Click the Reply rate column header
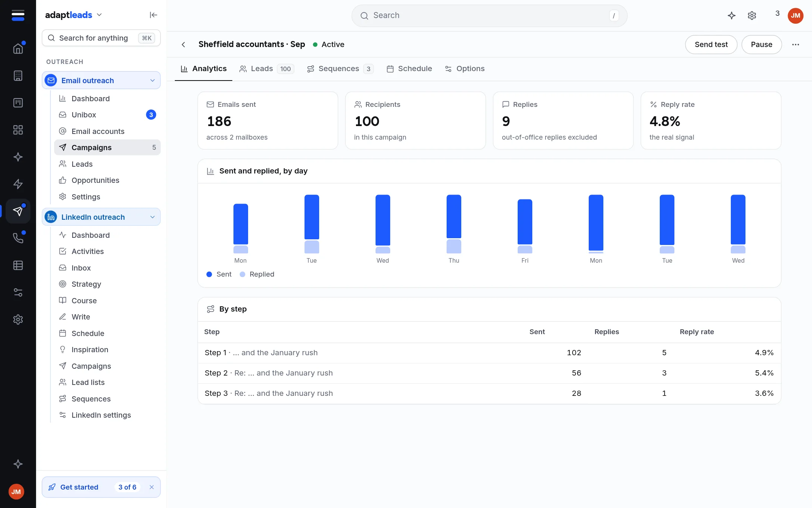The height and width of the screenshot is (508, 812). 697,332
